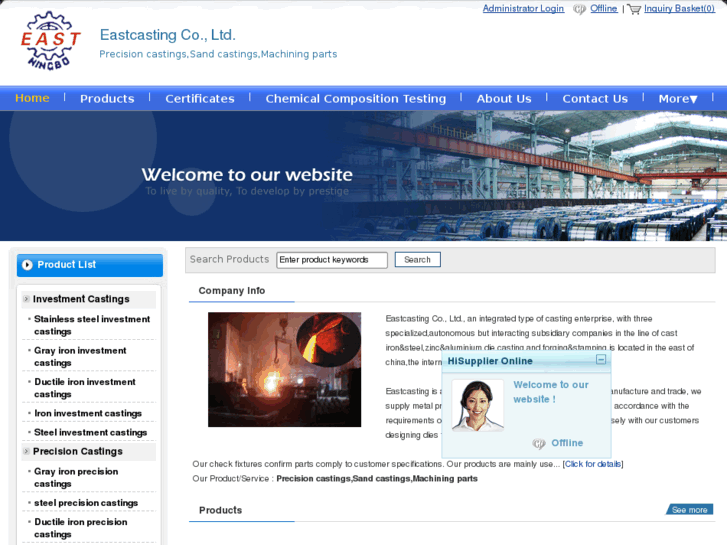The image size is (727, 545).
Task: Click the Eastcasting Co., Ltd. title
Action: [168, 35]
